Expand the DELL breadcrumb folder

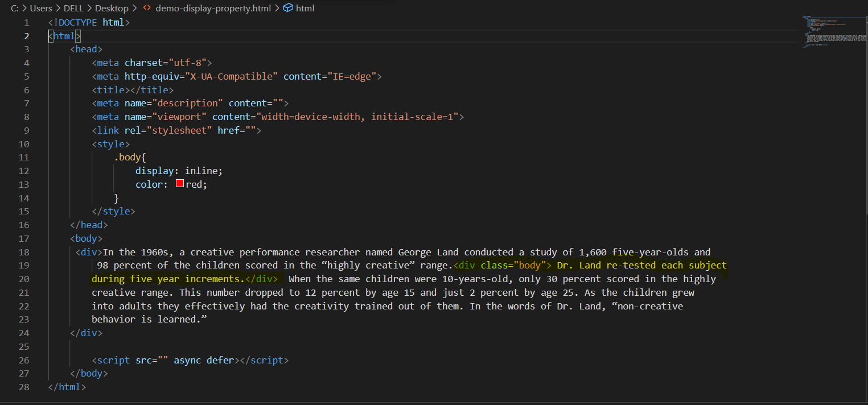pos(73,8)
